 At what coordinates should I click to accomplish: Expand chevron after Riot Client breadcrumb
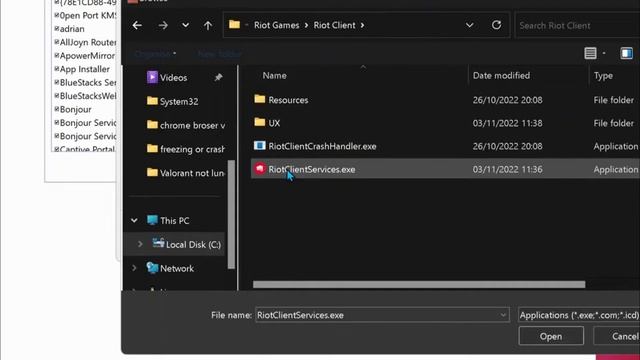pyautogui.click(x=362, y=25)
